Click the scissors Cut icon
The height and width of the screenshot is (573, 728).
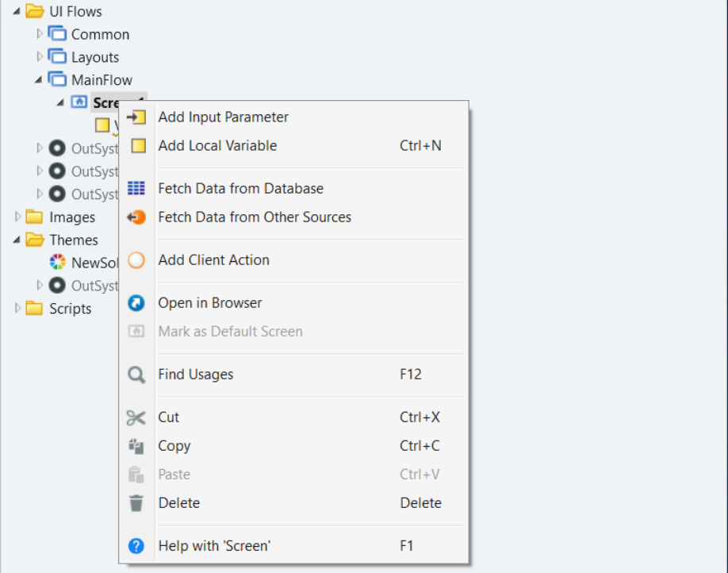pyautogui.click(x=136, y=417)
